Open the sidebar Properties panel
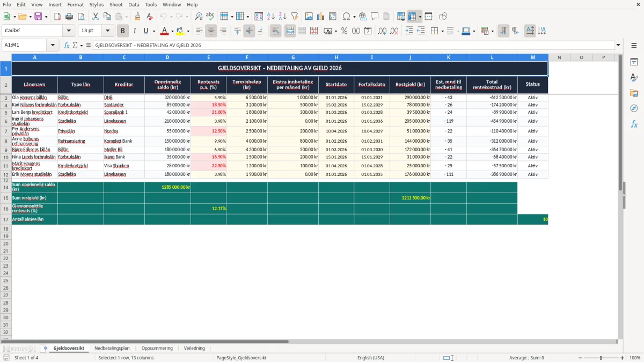The image size is (644, 362). 634,62
